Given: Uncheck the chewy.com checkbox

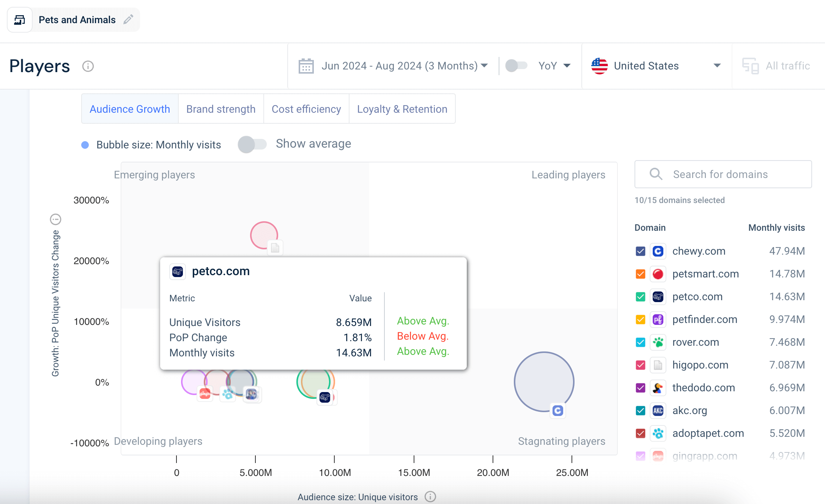Looking at the screenshot, I should [x=641, y=251].
